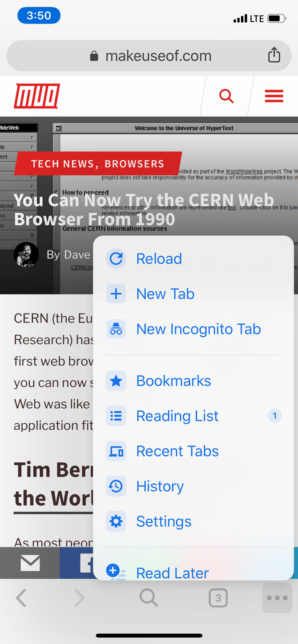Click the Bookmarks star icon
This screenshot has height=644, width=298.
coord(116,381)
